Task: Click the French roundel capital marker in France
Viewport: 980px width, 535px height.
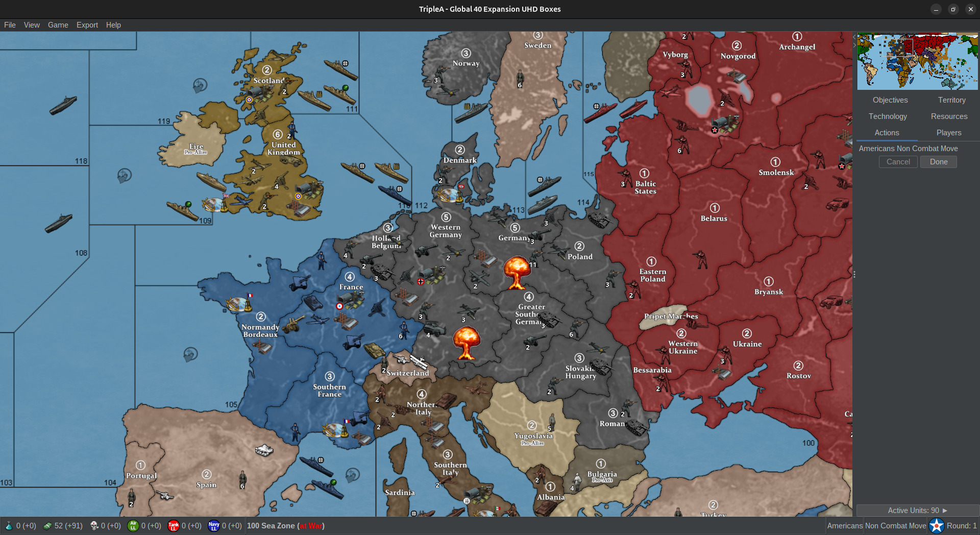Action: coord(339,306)
